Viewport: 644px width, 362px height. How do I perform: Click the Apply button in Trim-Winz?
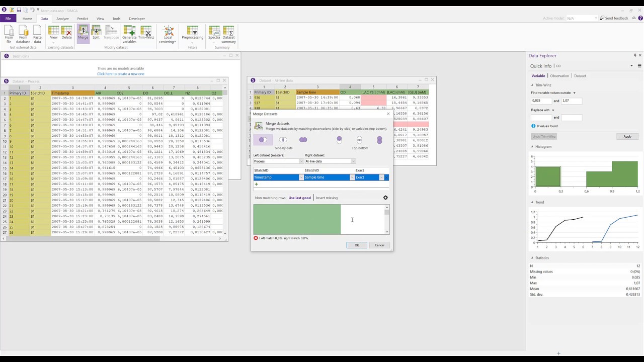627,137
